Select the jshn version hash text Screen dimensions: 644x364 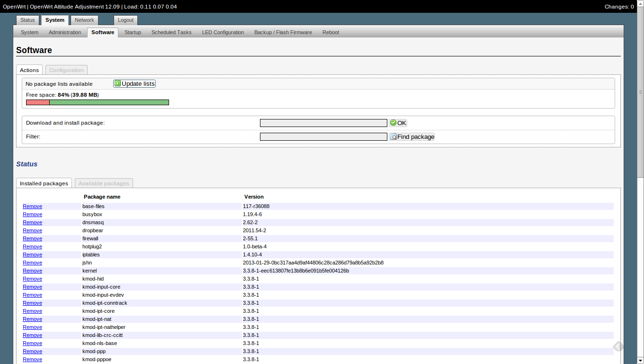click(313, 263)
